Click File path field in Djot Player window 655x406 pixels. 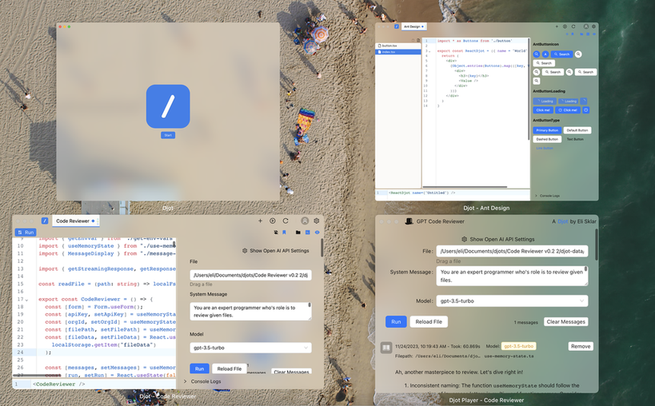click(x=512, y=251)
